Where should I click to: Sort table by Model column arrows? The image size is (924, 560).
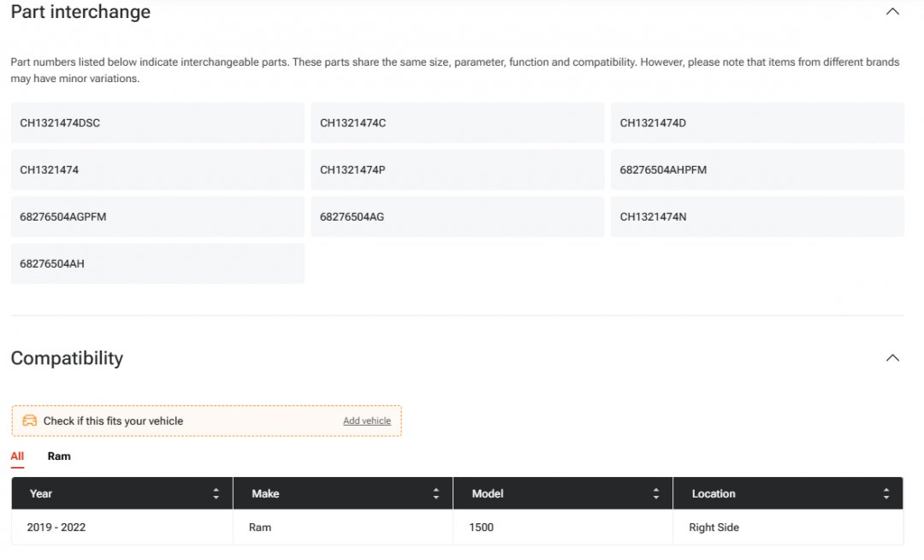pyautogui.click(x=656, y=494)
